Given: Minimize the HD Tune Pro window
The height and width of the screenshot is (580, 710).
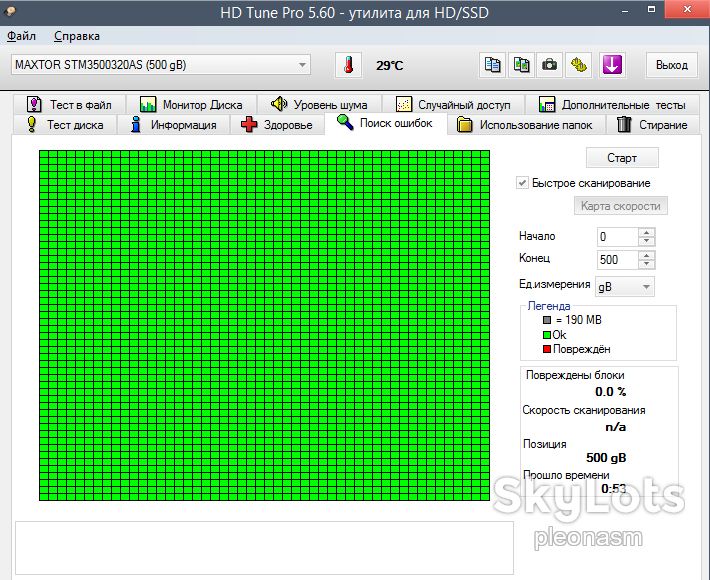Looking at the screenshot, I should point(625,10).
